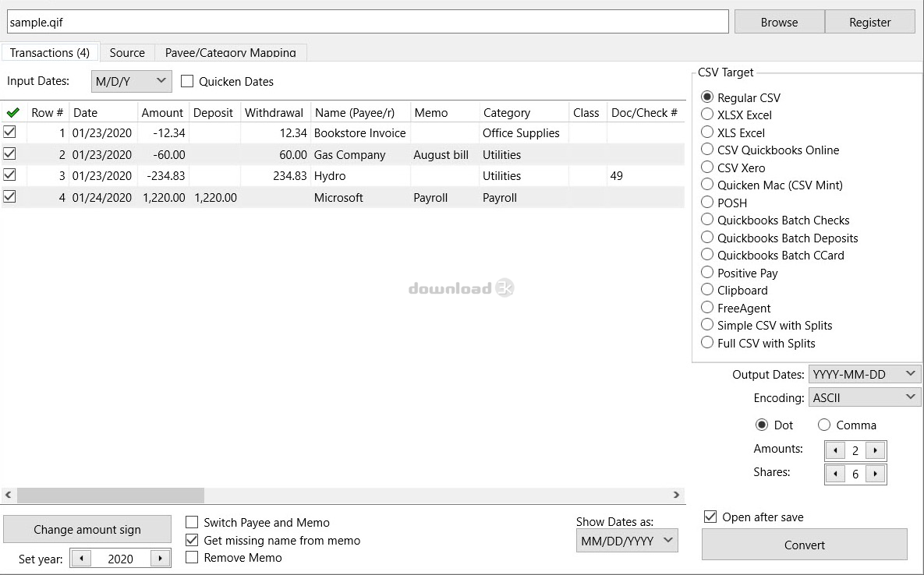Select Full CSV with Splits
The image size is (924, 575).
[x=707, y=342]
